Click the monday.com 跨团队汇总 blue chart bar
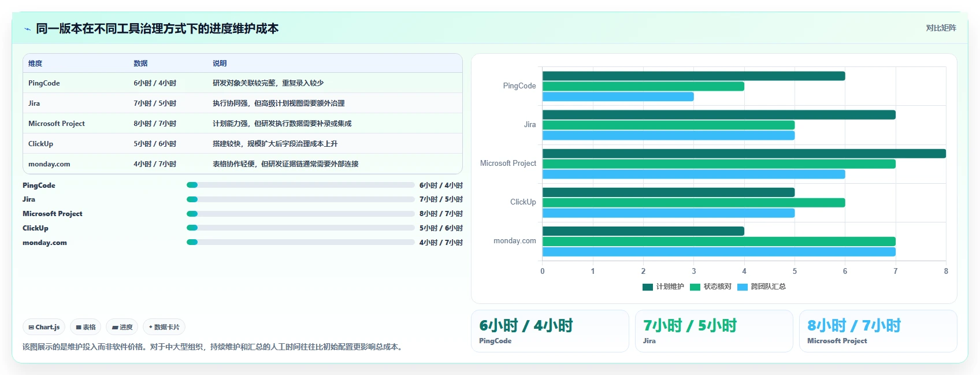Screen dimensions: 980x375 (719, 252)
